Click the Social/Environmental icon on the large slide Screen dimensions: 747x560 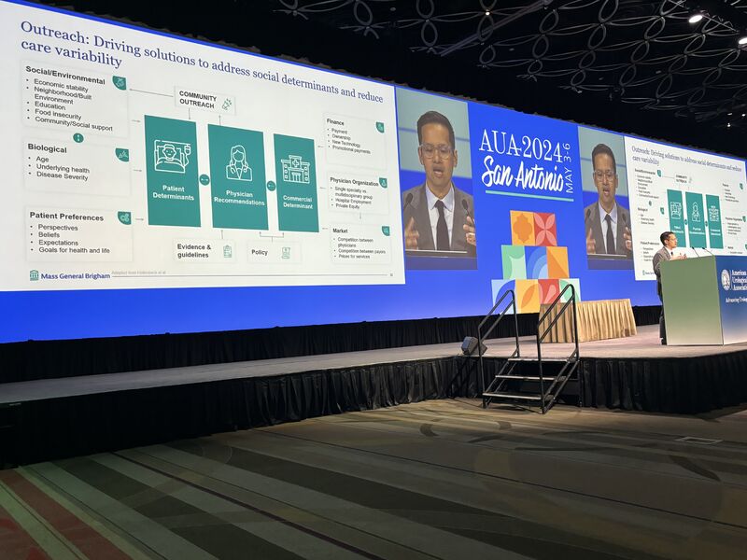(x=120, y=82)
